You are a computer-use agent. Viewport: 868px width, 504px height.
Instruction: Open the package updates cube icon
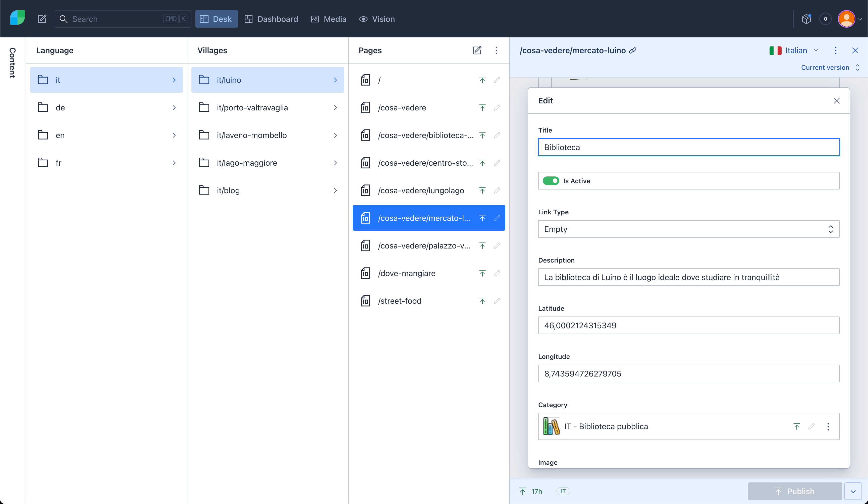click(x=806, y=19)
